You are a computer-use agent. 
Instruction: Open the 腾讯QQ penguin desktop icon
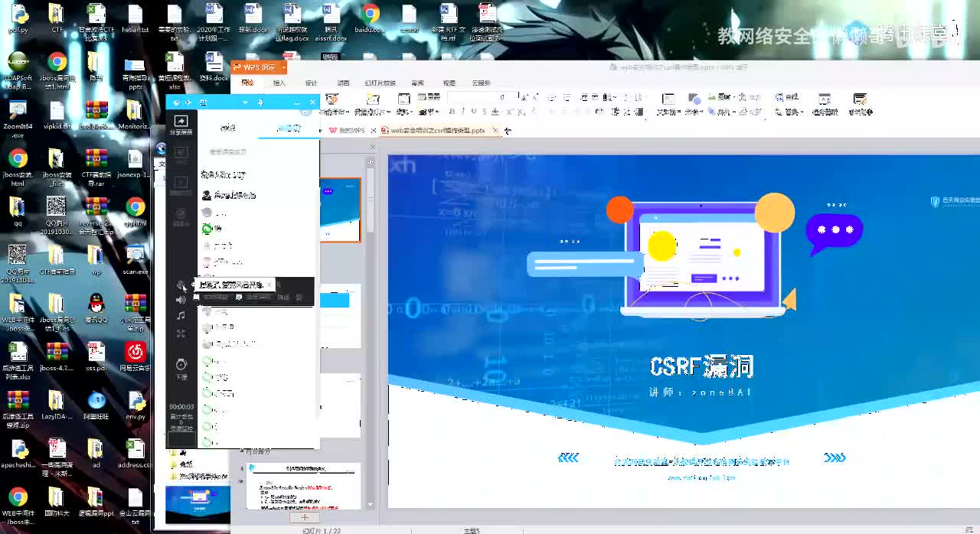click(x=96, y=308)
